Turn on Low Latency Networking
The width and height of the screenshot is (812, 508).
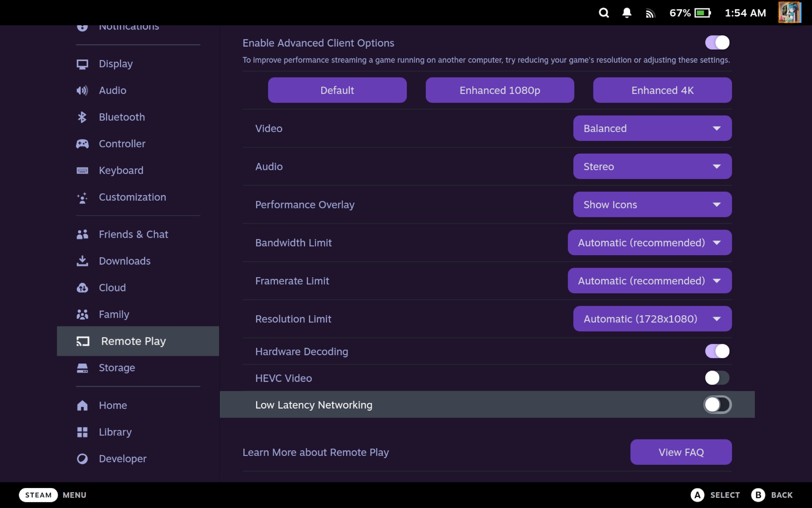click(717, 404)
